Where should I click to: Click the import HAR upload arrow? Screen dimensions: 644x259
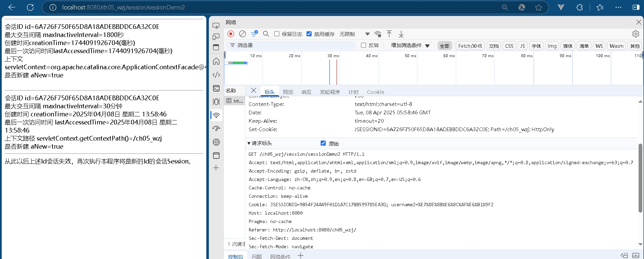389,34
